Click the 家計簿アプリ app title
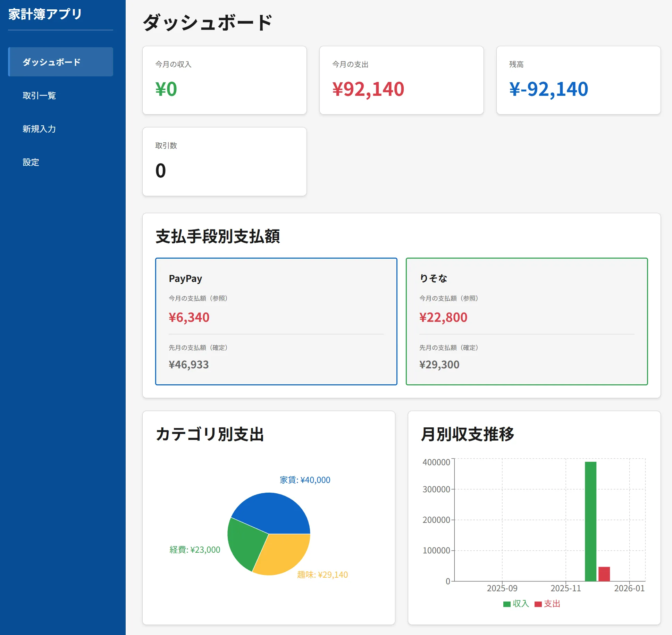The image size is (672, 635). 45,14
